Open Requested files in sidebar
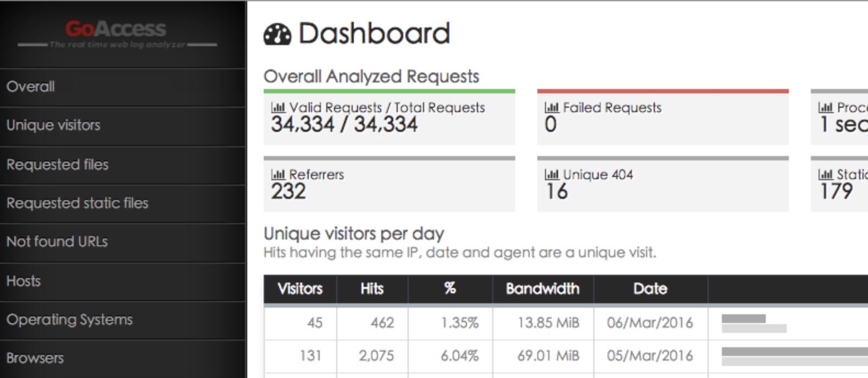This screenshot has height=378, width=868. tap(123, 165)
